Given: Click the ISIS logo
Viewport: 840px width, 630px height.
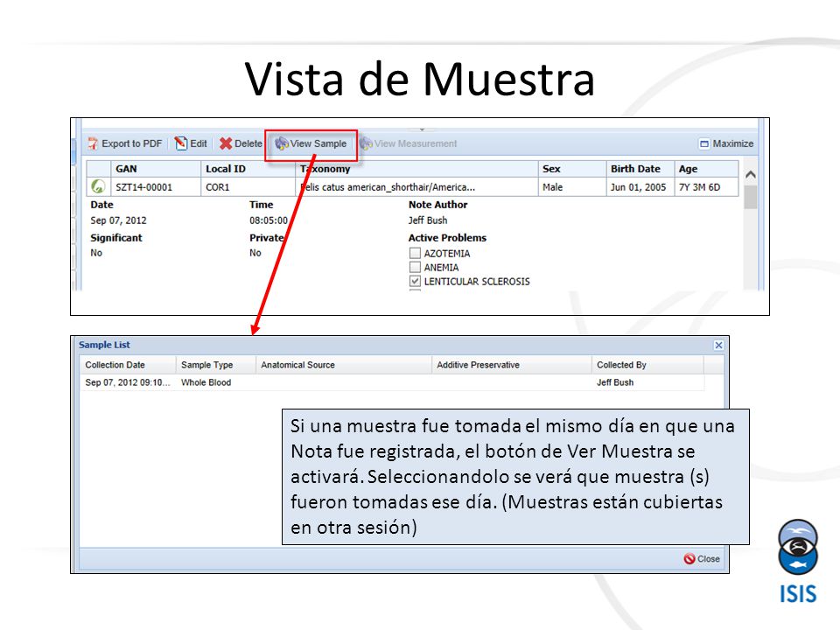Looking at the screenshot, I should pos(798,562).
